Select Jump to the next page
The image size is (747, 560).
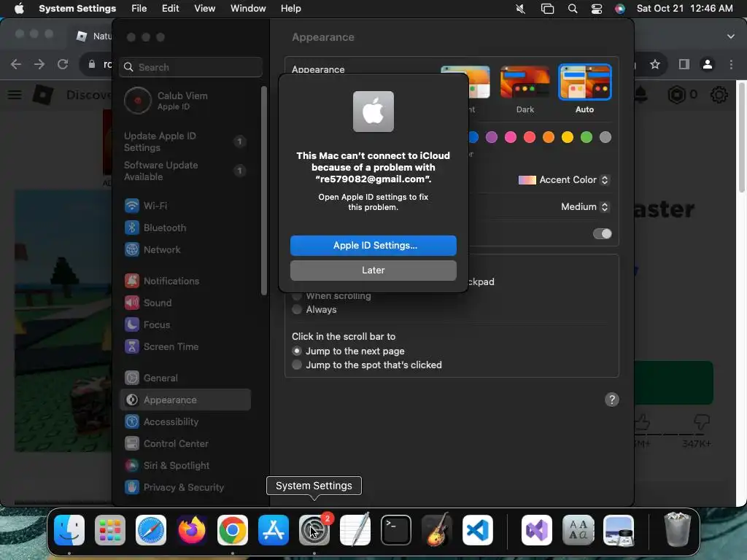[297, 351]
